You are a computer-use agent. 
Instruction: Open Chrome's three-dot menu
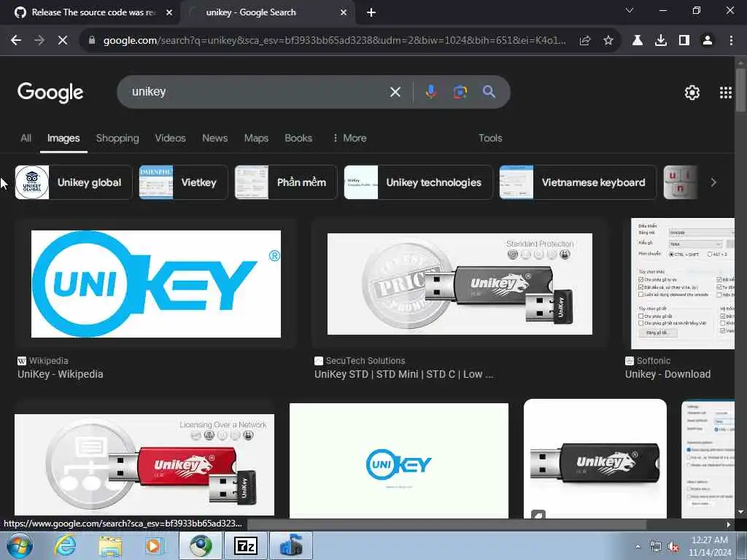point(731,41)
